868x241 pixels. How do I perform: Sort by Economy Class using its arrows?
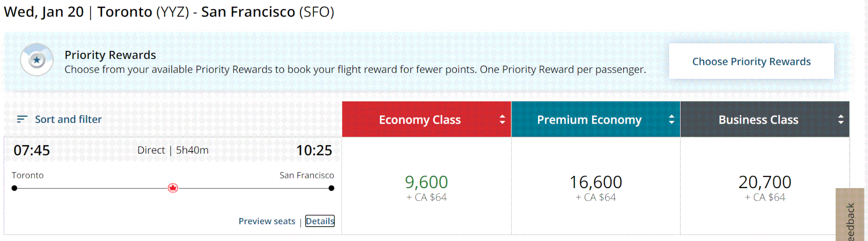click(502, 120)
